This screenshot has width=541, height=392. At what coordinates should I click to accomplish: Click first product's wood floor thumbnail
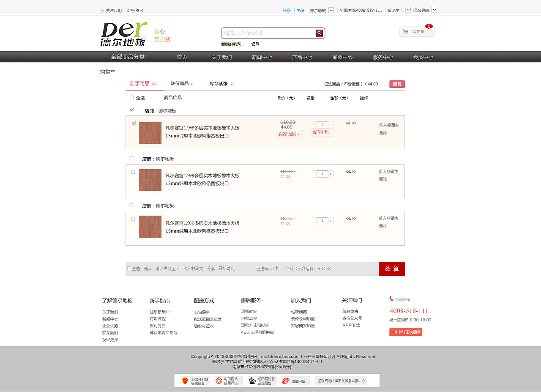click(150, 133)
